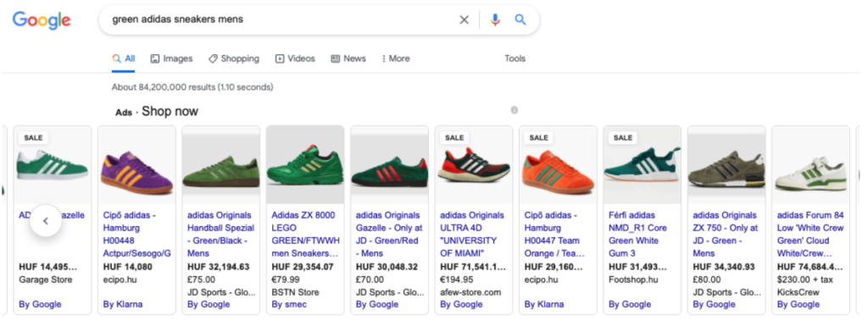Click By Google under KicksCrew
Viewport: 868px width, 321px height.
click(798, 304)
